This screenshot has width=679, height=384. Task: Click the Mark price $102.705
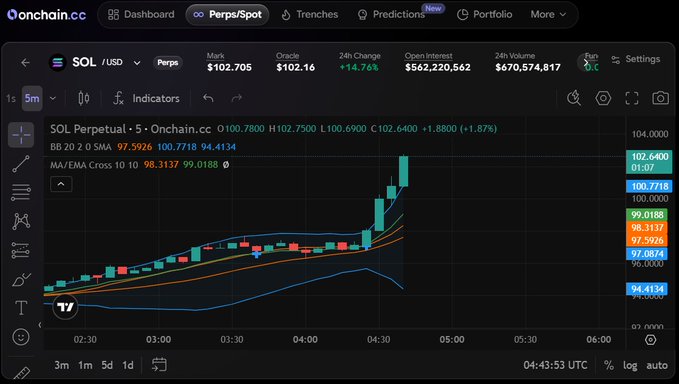tap(229, 67)
